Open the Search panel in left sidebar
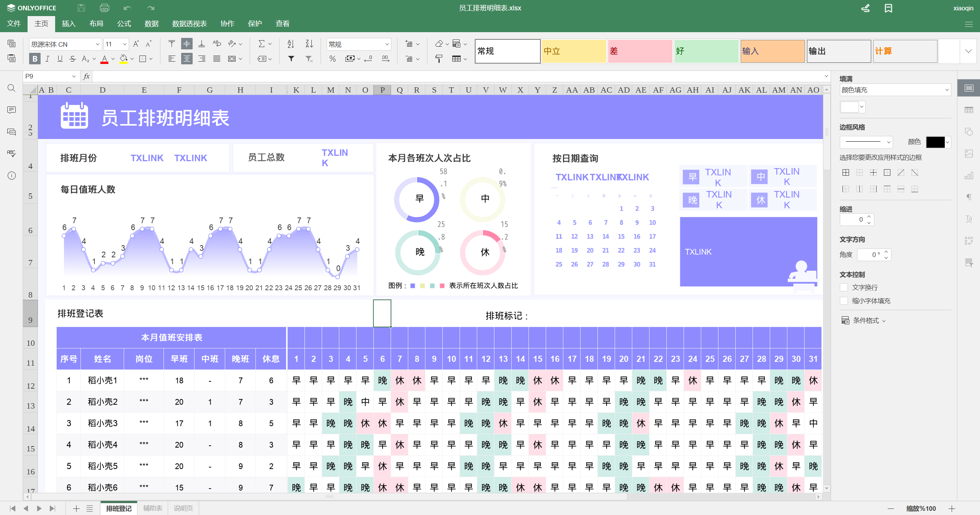This screenshot has width=980, height=515. click(11, 88)
